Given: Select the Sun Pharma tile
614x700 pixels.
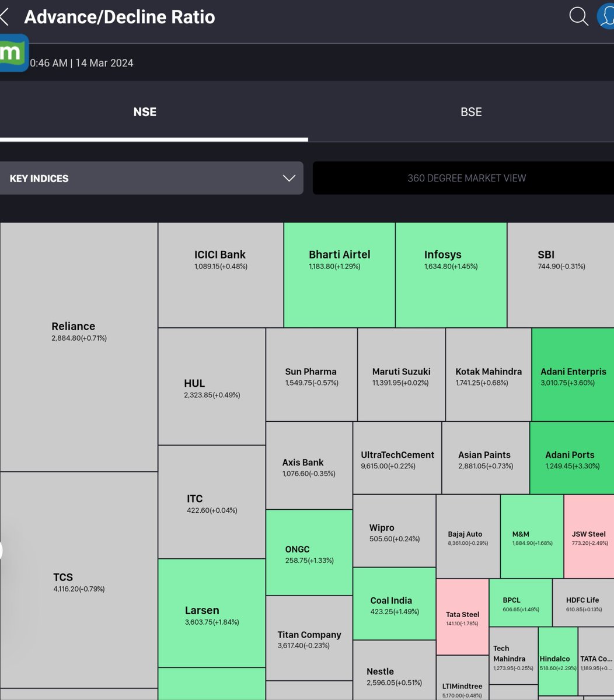Looking at the screenshot, I should 312,374.
